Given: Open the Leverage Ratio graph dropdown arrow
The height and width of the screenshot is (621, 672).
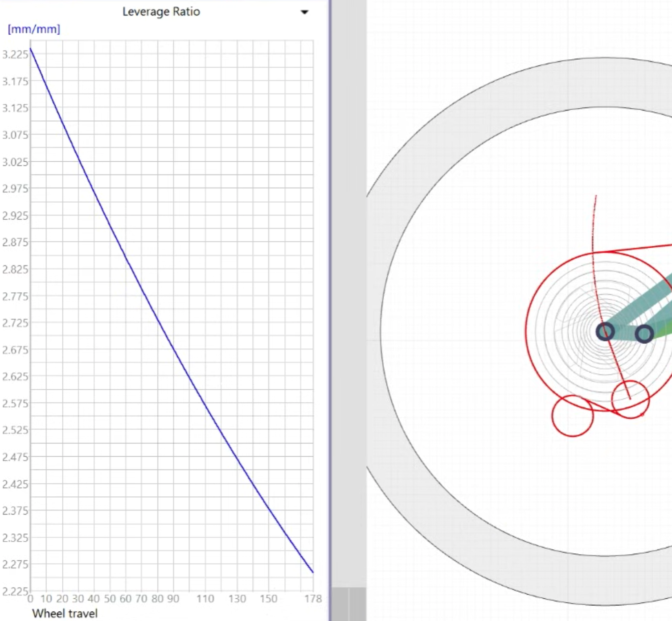Looking at the screenshot, I should click(304, 12).
